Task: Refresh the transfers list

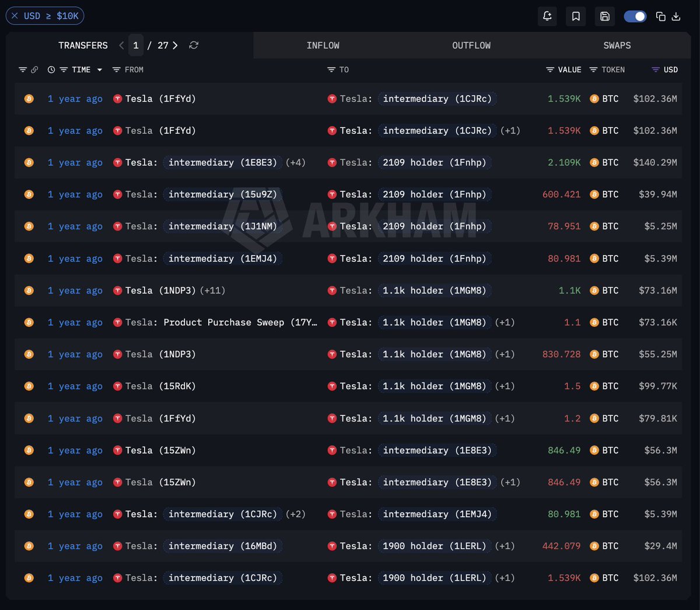Action: (x=194, y=45)
